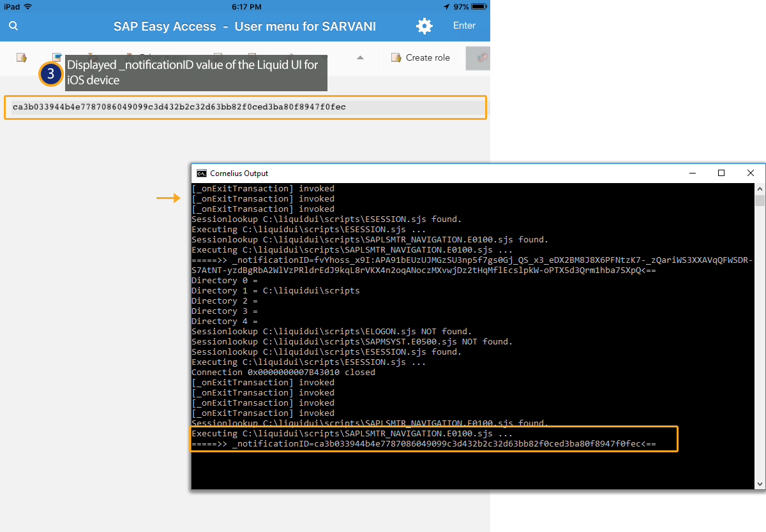Click the 'SAPMSYST.E0500.sjs NOT found' console line

352,342
